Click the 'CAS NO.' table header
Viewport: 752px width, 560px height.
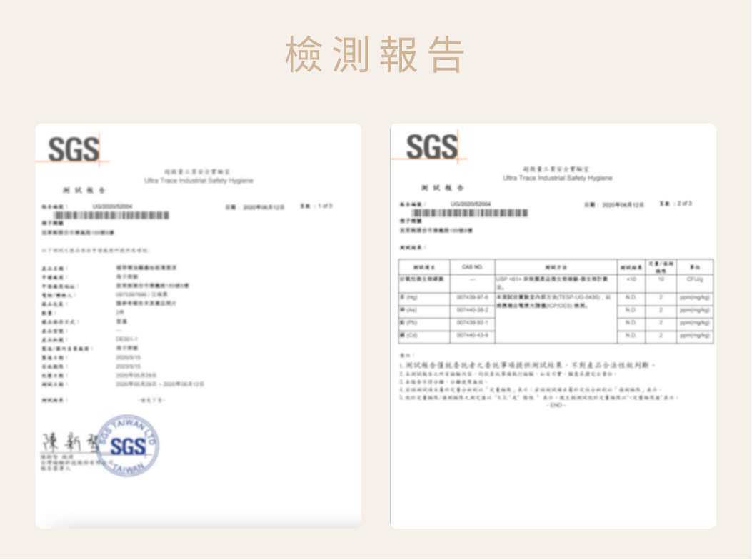(x=472, y=267)
